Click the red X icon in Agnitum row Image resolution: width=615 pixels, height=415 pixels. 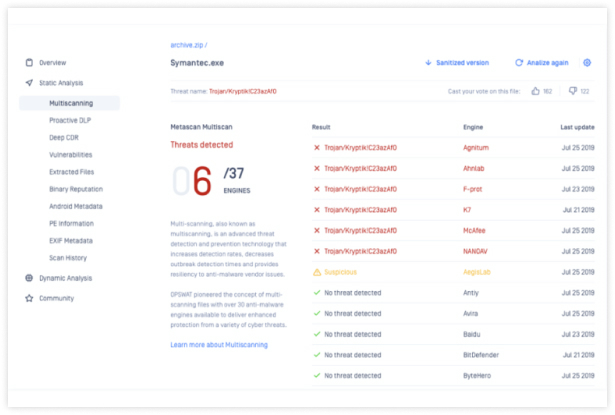(317, 147)
